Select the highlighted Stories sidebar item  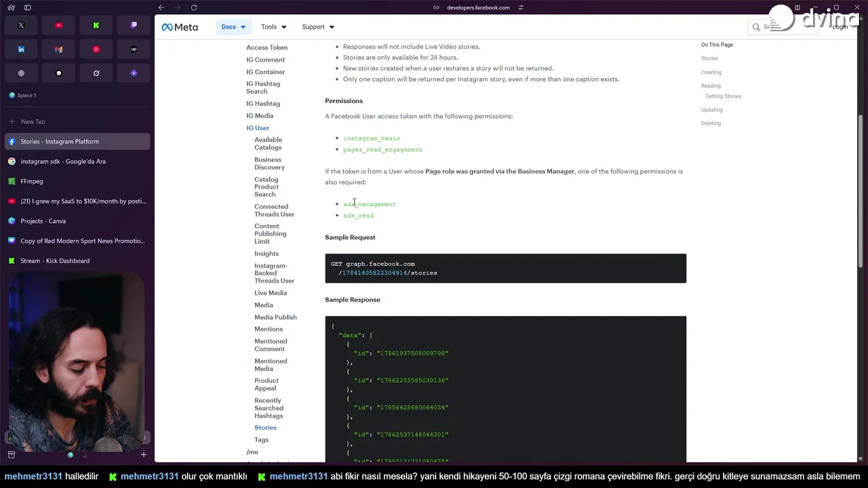265,428
